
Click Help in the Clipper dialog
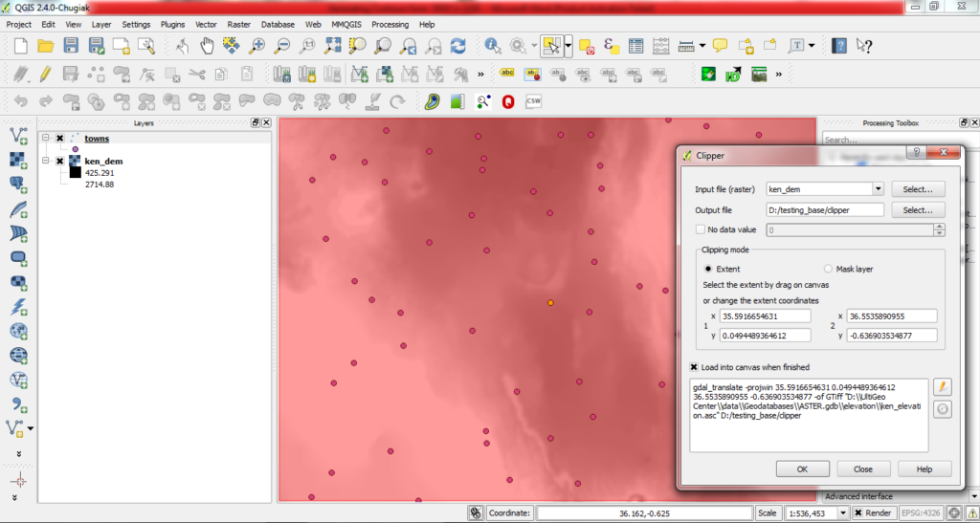tap(924, 469)
